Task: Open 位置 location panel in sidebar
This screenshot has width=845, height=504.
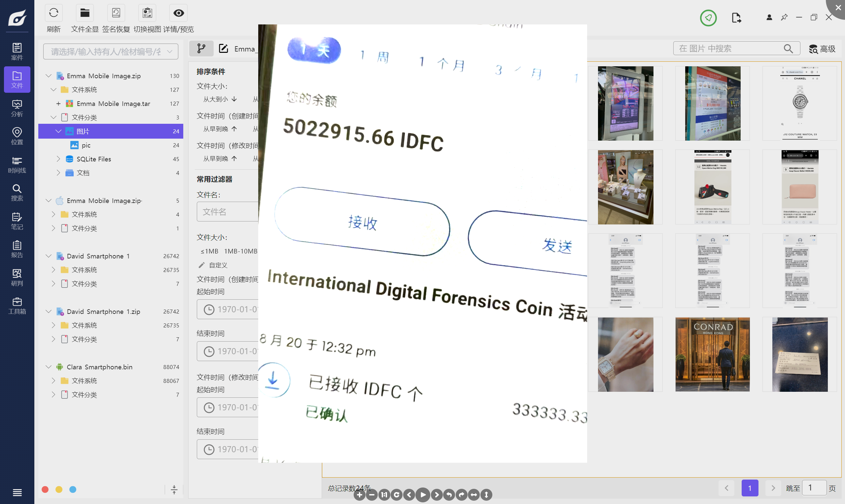Action: (17, 136)
